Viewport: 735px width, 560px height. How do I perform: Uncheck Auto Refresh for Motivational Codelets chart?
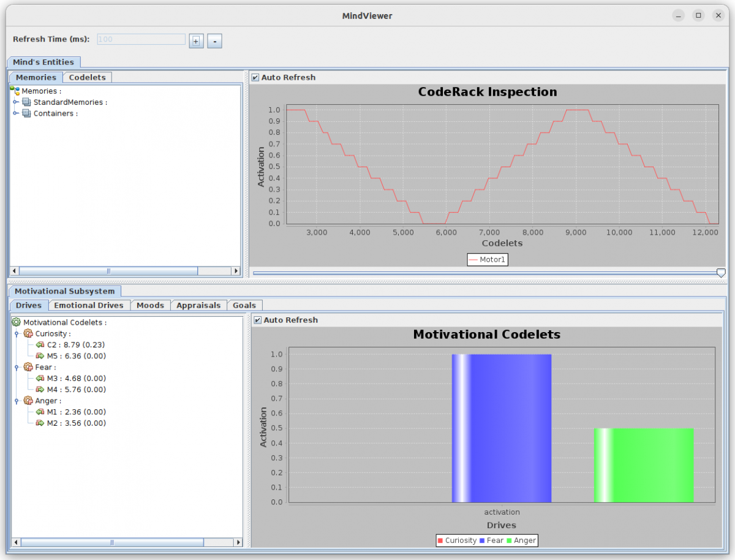(258, 320)
